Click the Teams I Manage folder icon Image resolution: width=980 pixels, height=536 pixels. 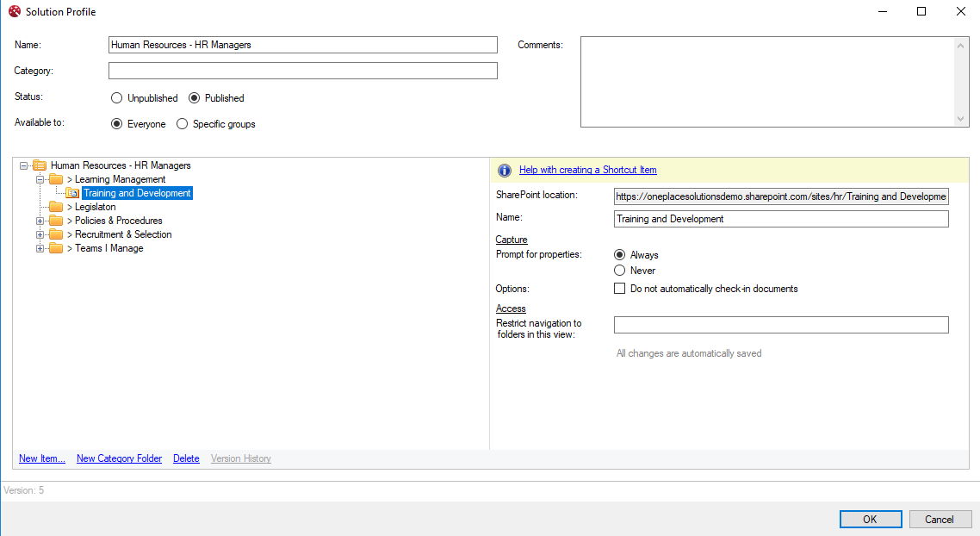pyautogui.click(x=56, y=248)
